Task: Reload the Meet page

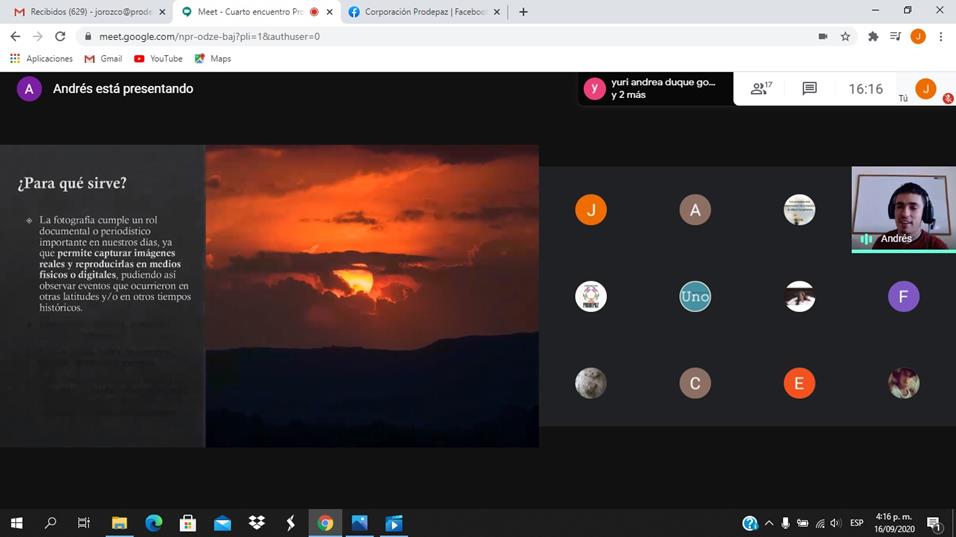Action: pos(60,36)
